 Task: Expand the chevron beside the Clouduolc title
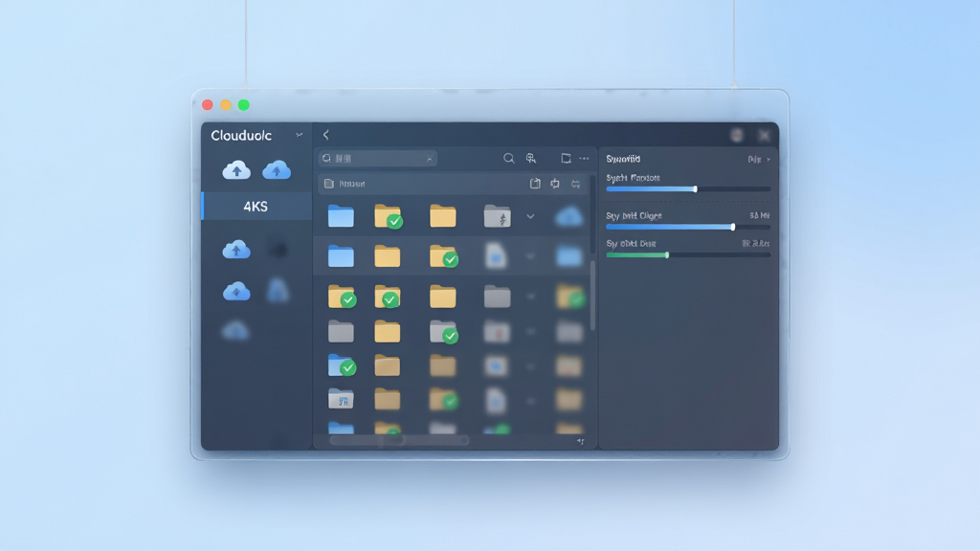pyautogui.click(x=300, y=135)
